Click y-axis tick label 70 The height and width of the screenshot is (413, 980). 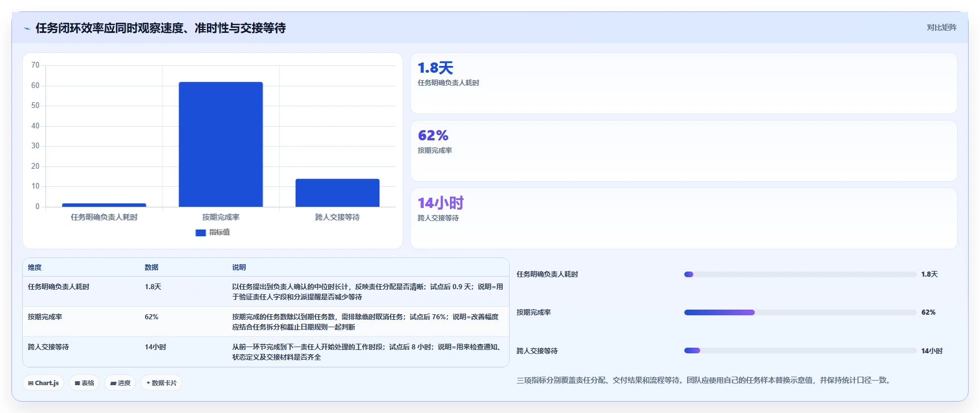point(35,65)
